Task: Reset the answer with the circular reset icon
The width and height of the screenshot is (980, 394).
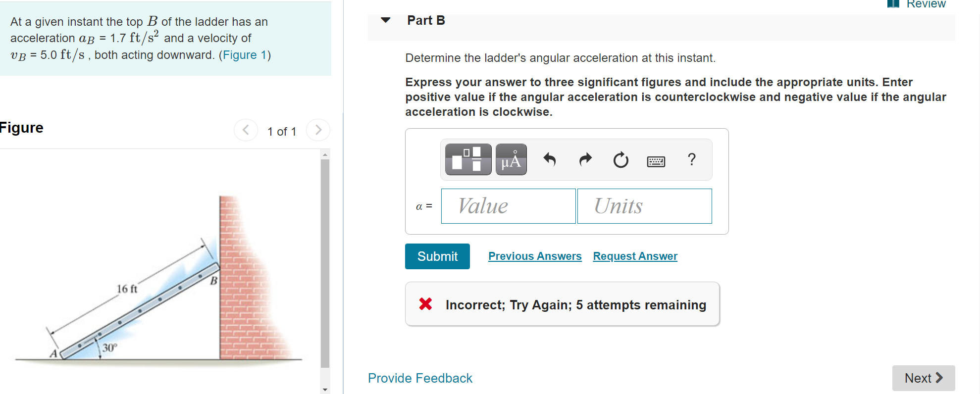Action: pyautogui.click(x=620, y=159)
